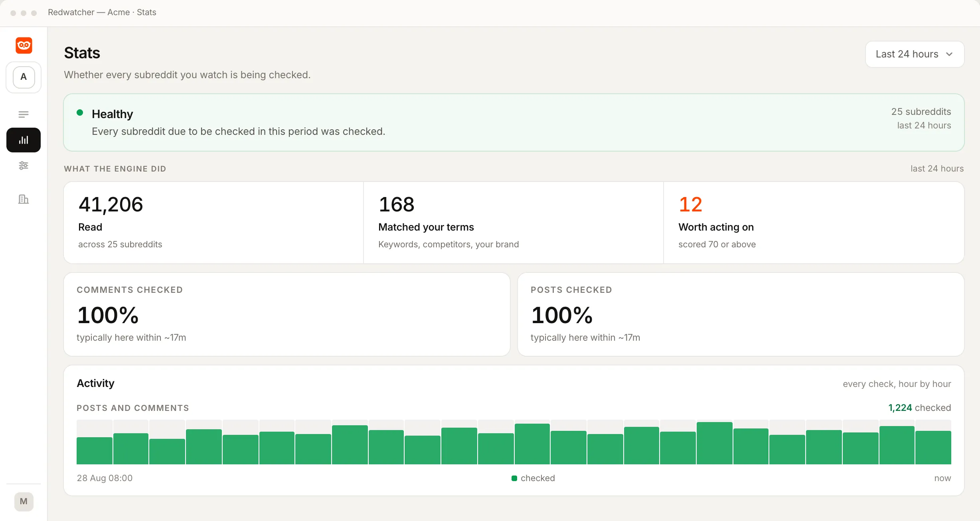Screen dimensions: 980x521
Task: Click the '28 Aug 08:00' axis label
Action: pos(105,478)
